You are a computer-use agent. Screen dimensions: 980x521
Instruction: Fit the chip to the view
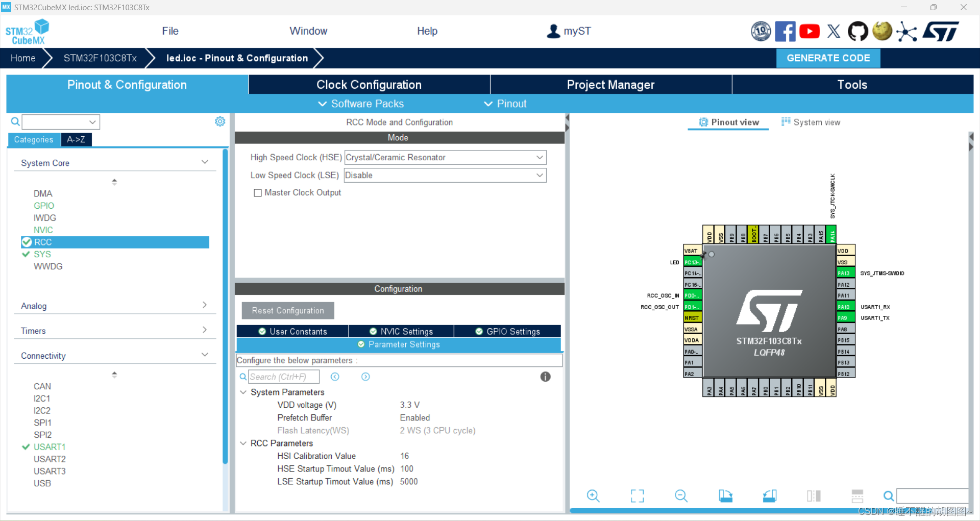tap(637, 495)
